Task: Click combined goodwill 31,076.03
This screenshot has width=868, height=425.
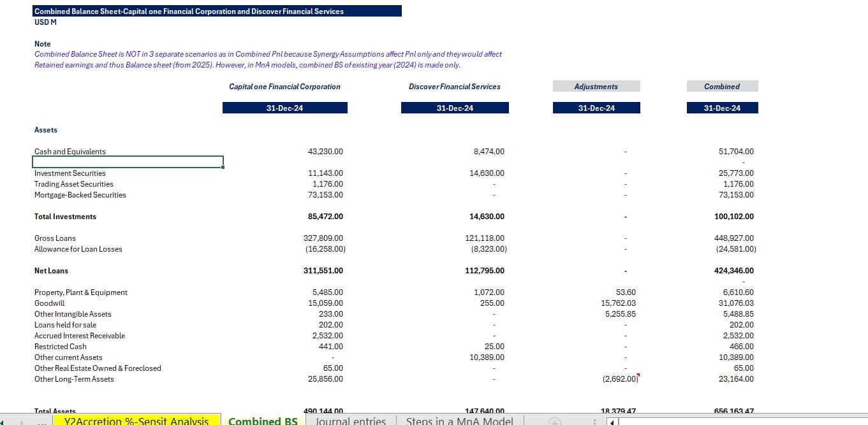Action: [736, 303]
